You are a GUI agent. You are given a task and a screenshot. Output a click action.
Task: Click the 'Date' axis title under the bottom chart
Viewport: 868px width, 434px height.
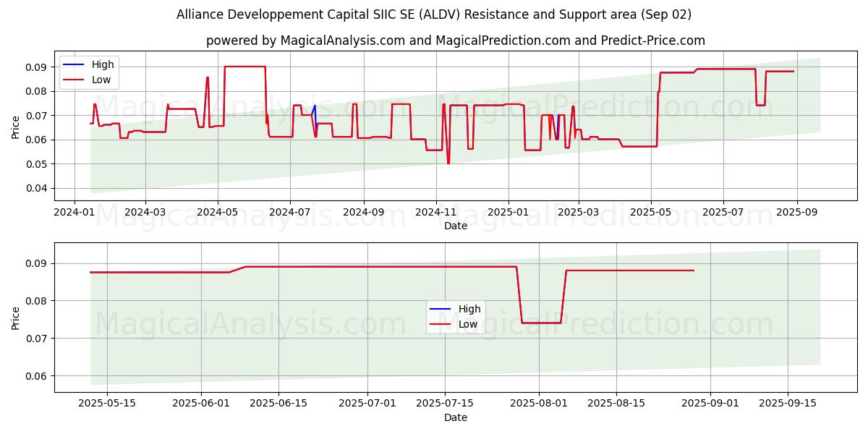point(456,417)
